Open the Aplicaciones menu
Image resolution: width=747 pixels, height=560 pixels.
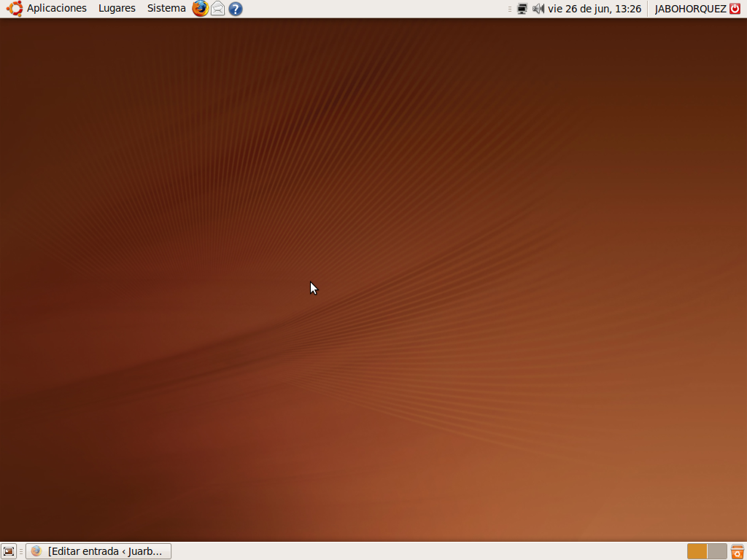coord(56,9)
